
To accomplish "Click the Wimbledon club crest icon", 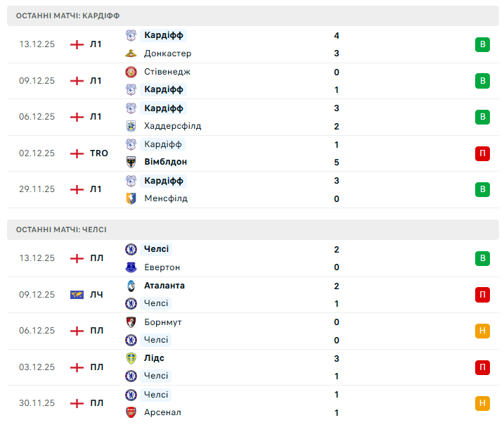I will click(x=131, y=162).
